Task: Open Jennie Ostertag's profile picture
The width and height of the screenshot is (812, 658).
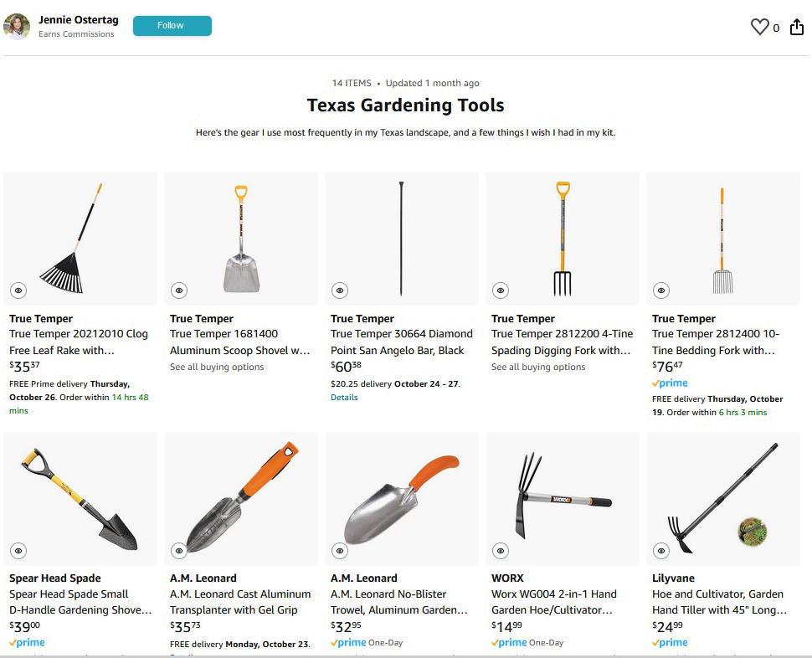Action: pyautogui.click(x=17, y=27)
